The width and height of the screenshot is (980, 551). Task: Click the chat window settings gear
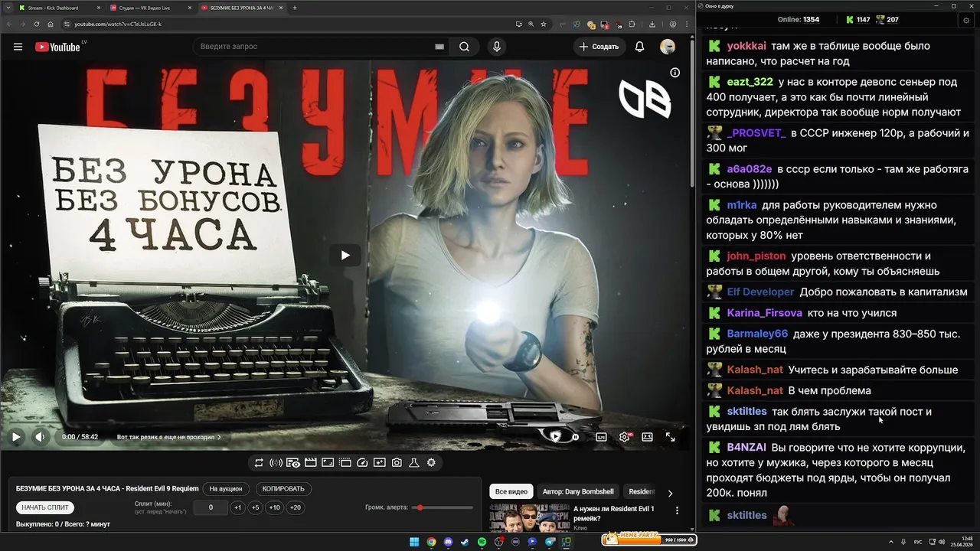[965, 20]
